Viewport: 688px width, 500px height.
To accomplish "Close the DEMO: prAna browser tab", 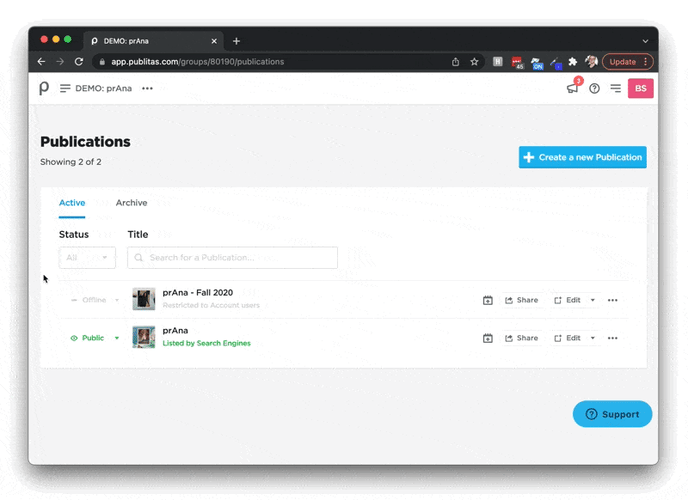I will click(214, 41).
